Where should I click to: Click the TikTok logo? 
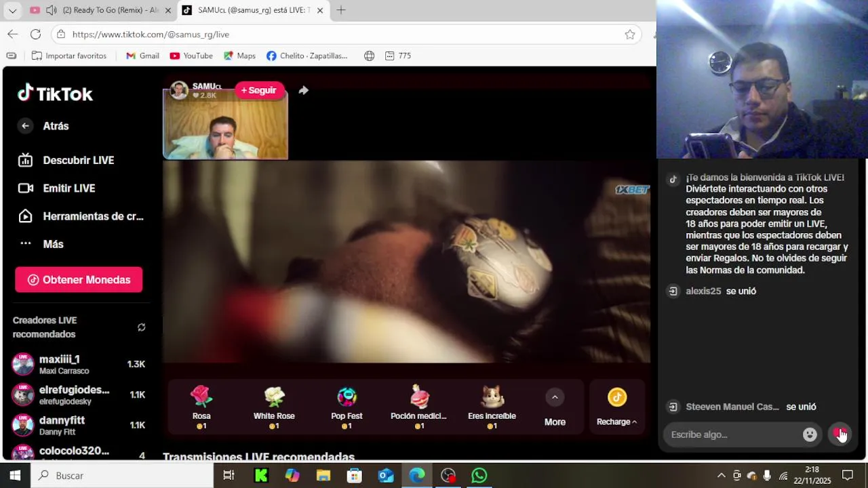coord(55,94)
